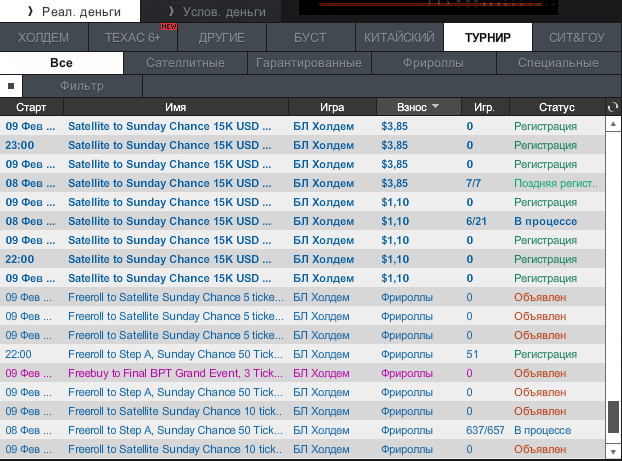622x461 pixels.
Task: Filter by Гарантированные tournaments
Action: [x=309, y=63]
